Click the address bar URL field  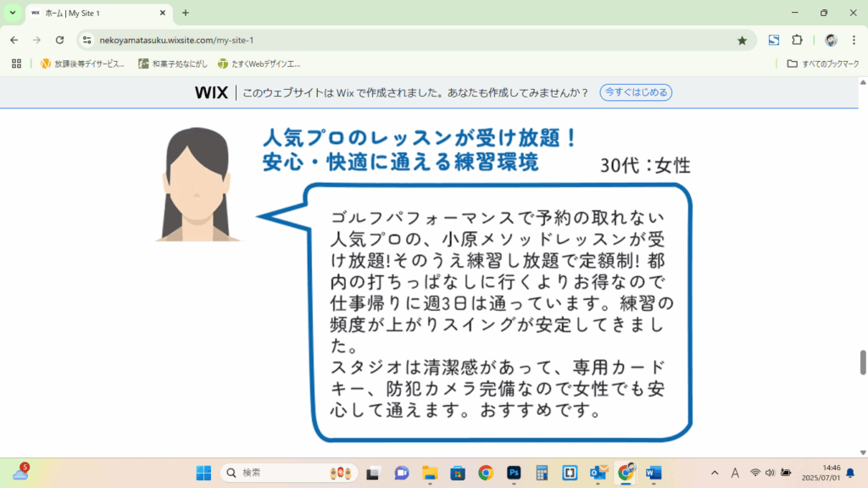[415, 40]
